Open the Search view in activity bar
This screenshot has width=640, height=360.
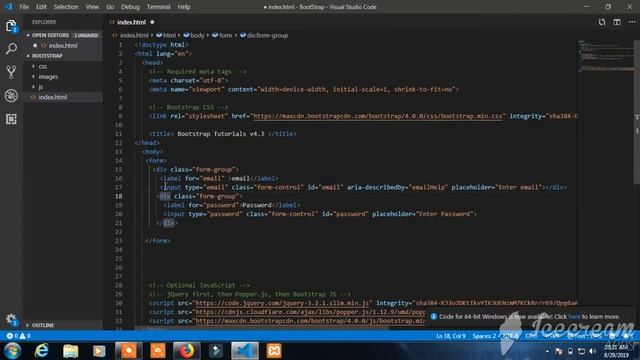tap(11, 49)
